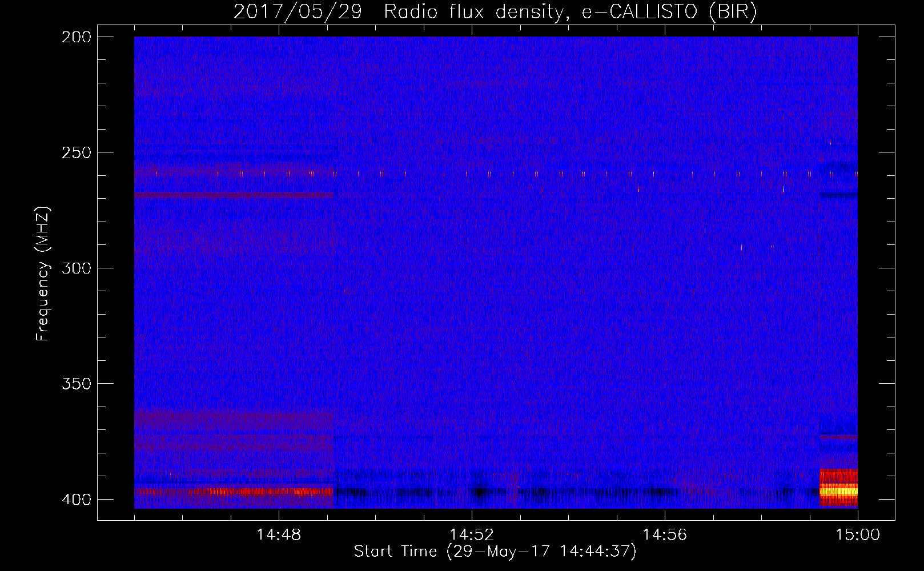Image resolution: width=924 pixels, height=571 pixels.
Task: Click the 350 frequency tick label
Action: click(x=76, y=384)
